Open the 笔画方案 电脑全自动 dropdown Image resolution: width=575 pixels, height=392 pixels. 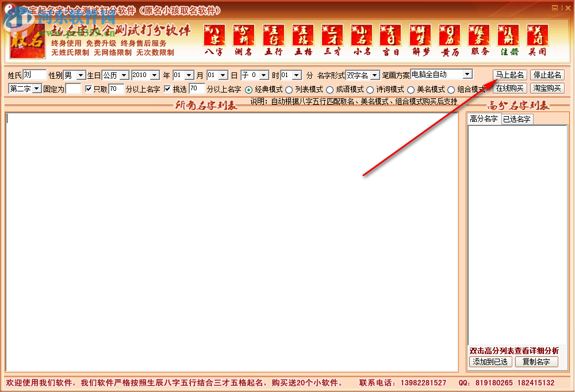tap(467, 74)
